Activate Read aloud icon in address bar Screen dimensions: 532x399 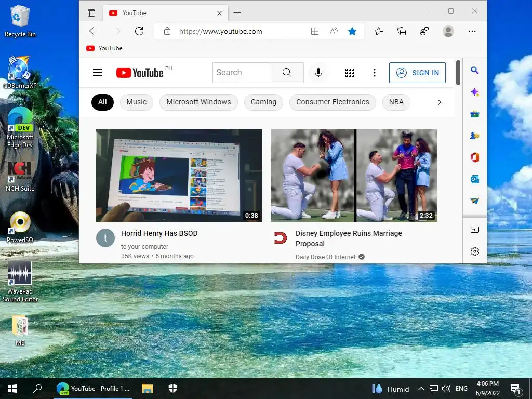(334, 31)
